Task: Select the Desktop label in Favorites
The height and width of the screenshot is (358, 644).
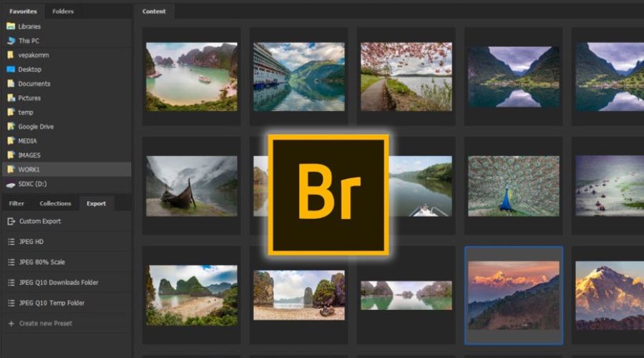Action: click(x=29, y=69)
